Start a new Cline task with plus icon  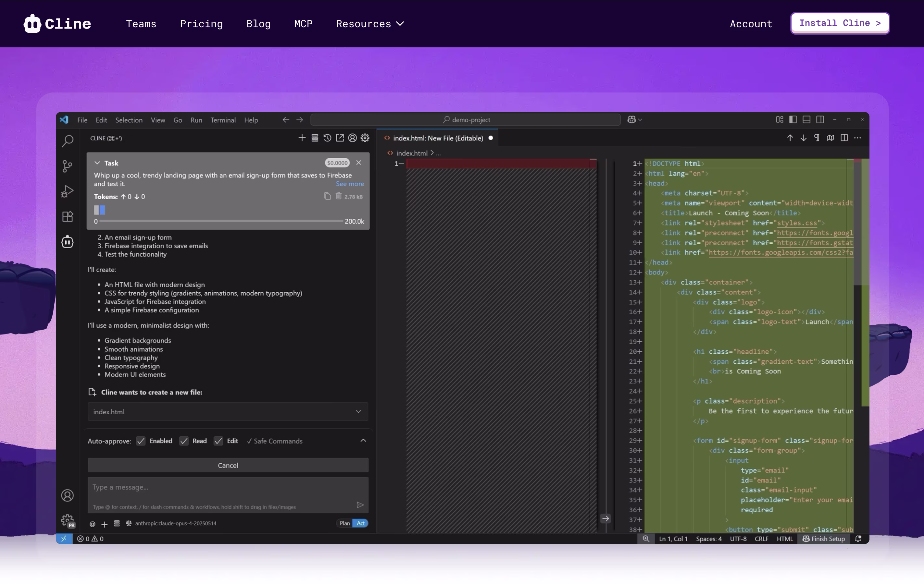point(302,138)
